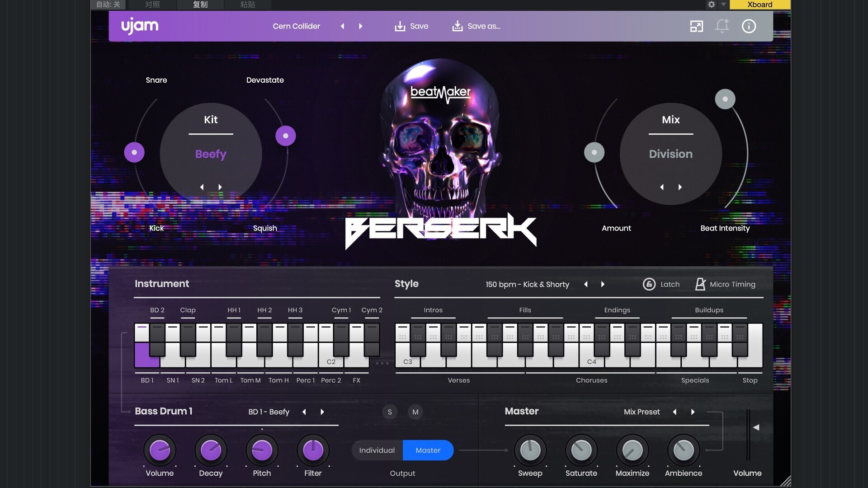Open the Mix Preset selector
Viewport: 868px width, 488px height.
tap(642, 412)
